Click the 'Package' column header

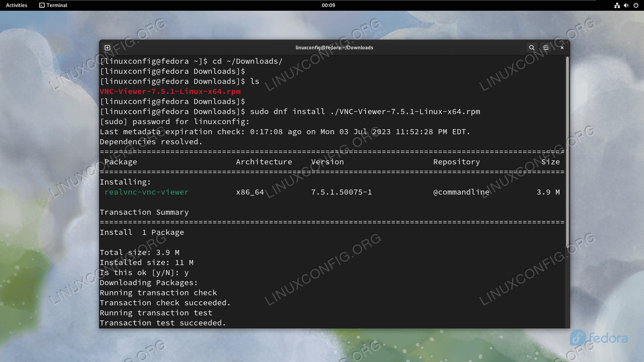121,162
